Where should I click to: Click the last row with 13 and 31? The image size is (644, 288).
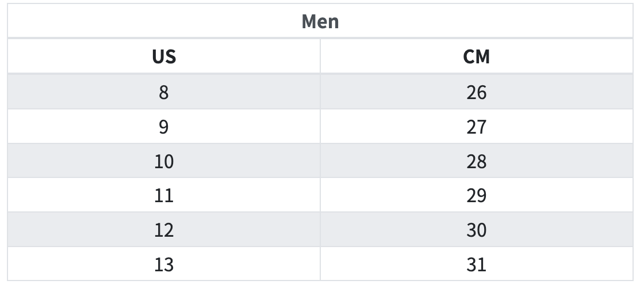320,265
